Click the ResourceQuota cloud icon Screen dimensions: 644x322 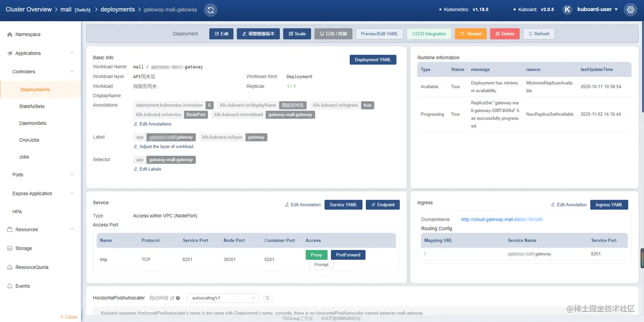pyautogui.click(x=10, y=267)
